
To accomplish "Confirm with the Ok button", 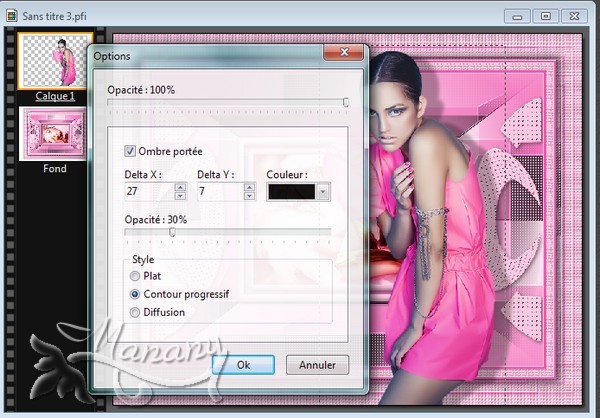I will click(x=243, y=365).
